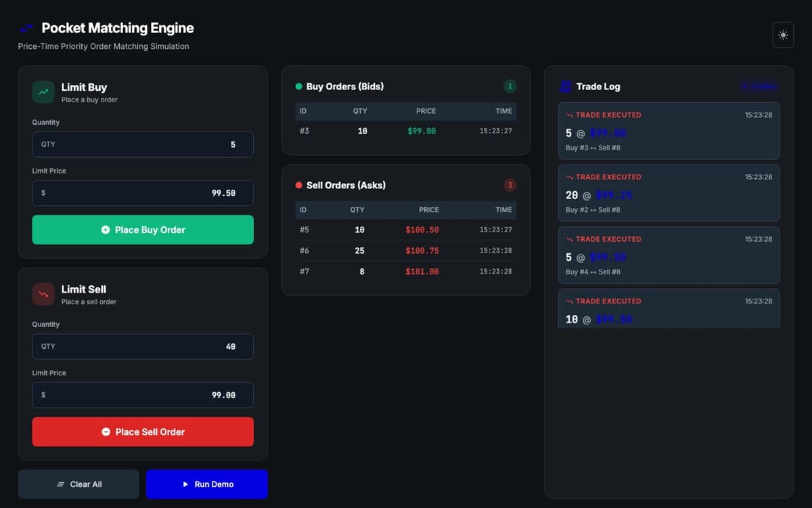812x508 pixels.
Task: Click the Sell Orders count badge
Action: pyautogui.click(x=510, y=185)
